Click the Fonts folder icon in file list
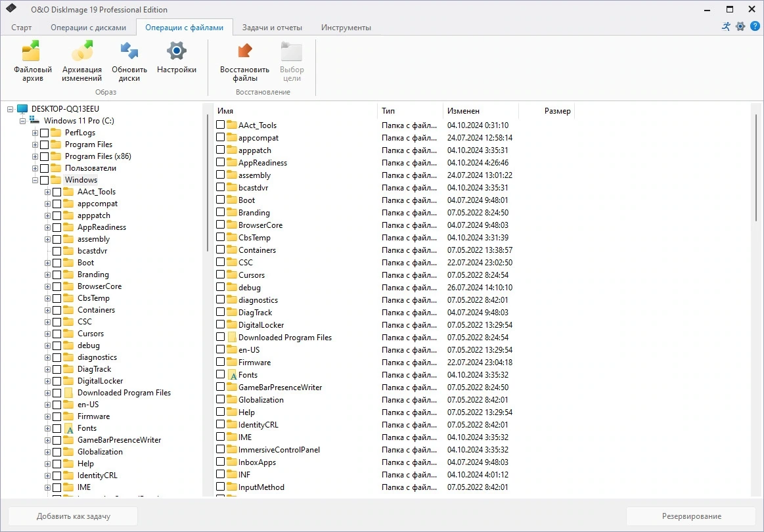 [232, 374]
